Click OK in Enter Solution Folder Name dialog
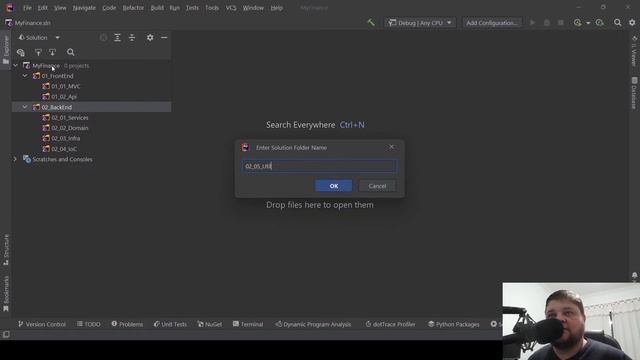The height and width of the screenshot is (360, 640). pyautogui.click(x=333, y=186)
